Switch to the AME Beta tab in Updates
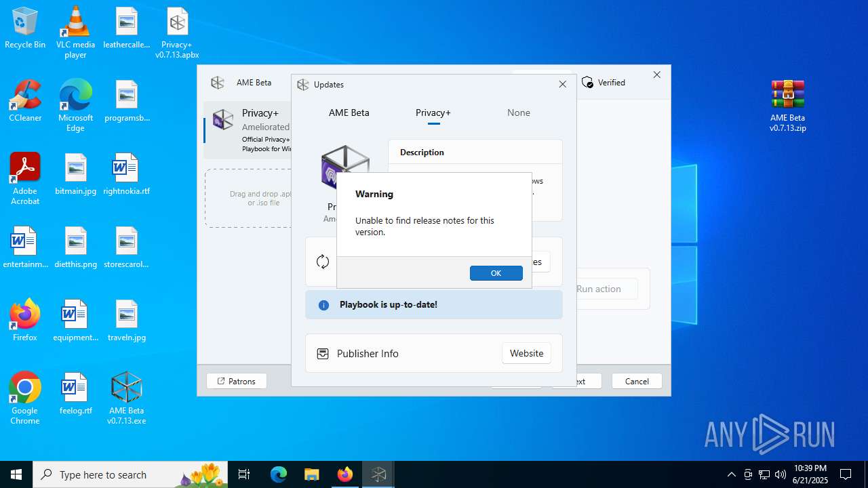 pyautogui.click(x=349, y=113)
